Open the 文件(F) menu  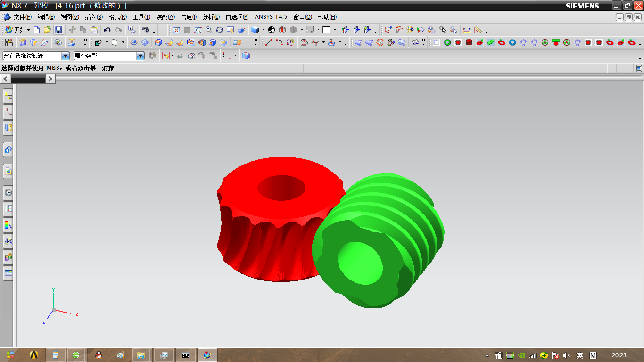[22, 17]
